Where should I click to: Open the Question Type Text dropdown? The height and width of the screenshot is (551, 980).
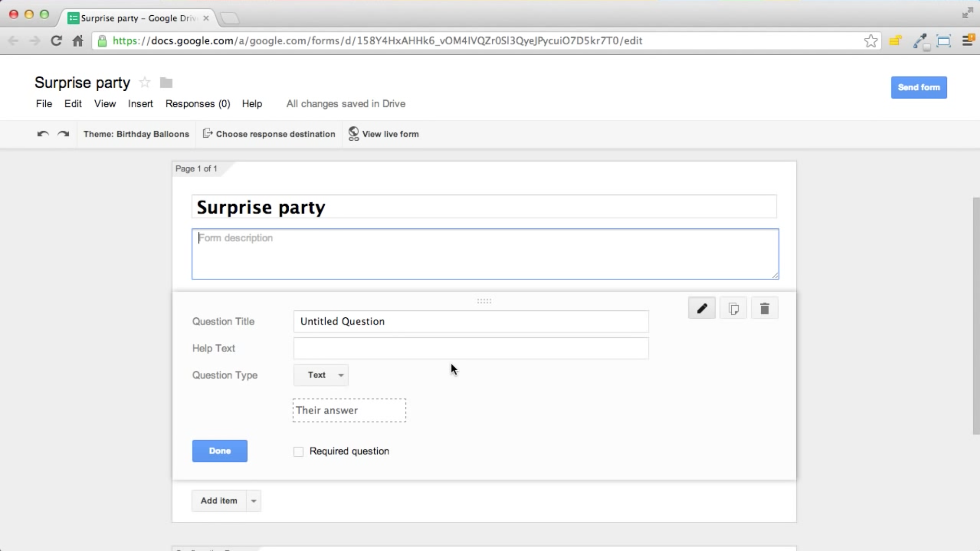click(x=321, y=375)
